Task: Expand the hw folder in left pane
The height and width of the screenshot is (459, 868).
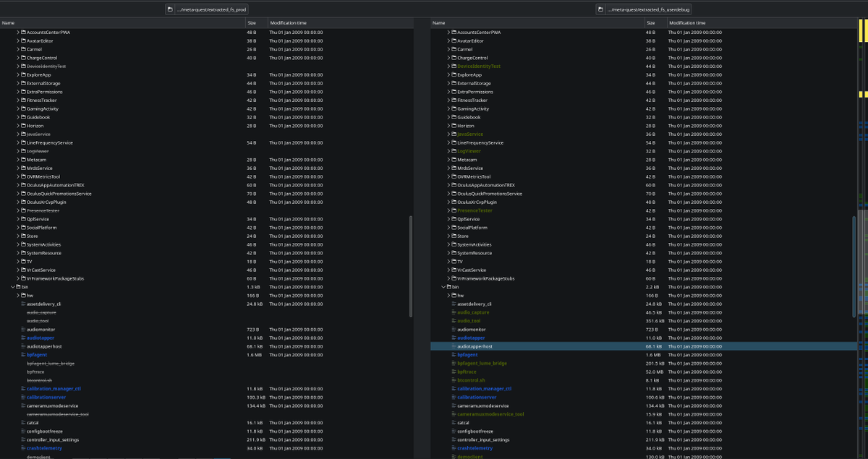Action: pyautogui.click(x=18, y=296)
